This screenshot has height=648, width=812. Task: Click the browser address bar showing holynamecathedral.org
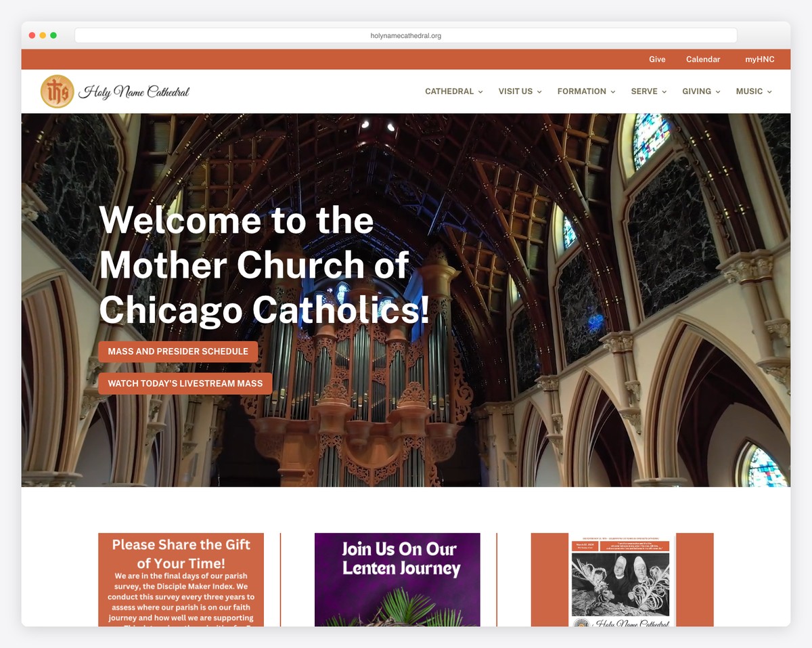(x=406, y=35)
